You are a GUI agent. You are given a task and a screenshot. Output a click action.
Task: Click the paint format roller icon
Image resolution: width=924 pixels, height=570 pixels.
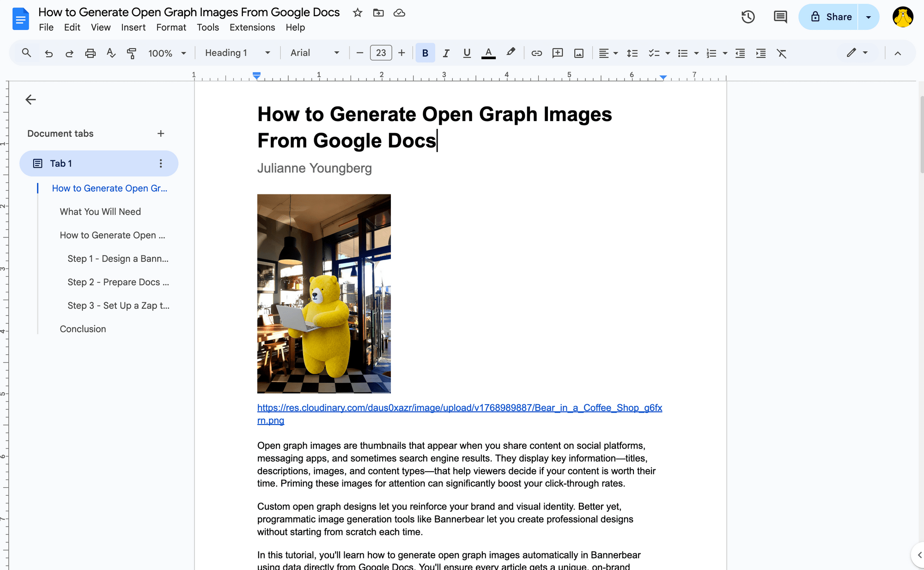pos(132,53)
